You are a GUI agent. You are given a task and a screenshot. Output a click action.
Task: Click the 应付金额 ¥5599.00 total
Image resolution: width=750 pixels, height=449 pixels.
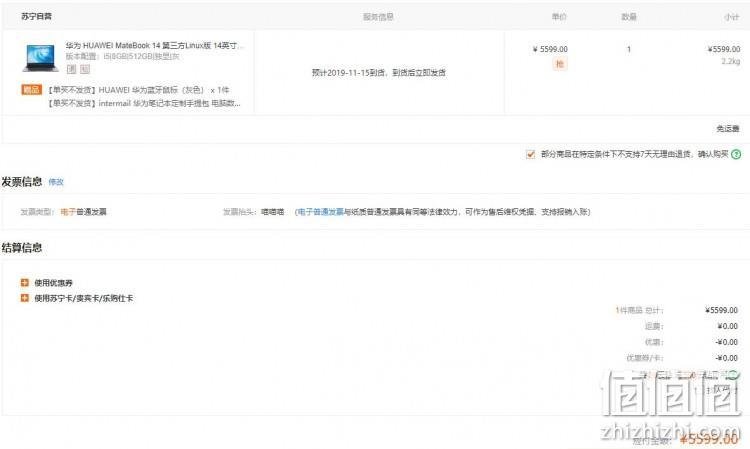coord(684,439)
